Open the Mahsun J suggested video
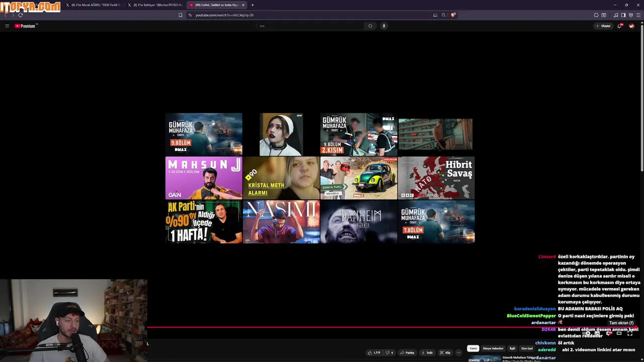 [204, 178]
